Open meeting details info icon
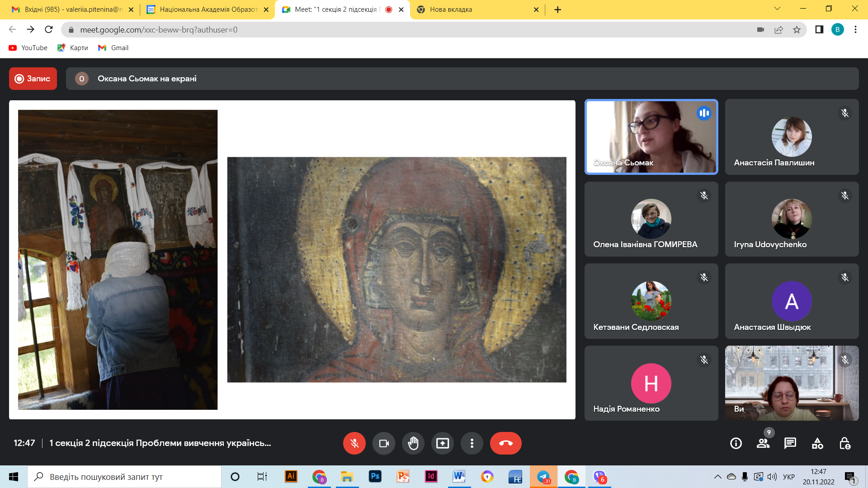This screenshot has width=868, height=488. coord(736,443)
